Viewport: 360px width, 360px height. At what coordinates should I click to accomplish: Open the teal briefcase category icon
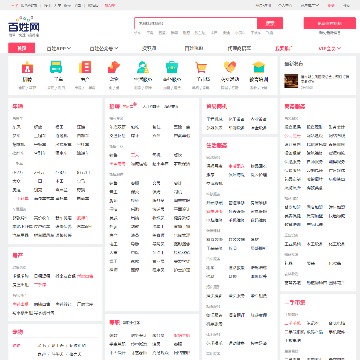[x=172, y=67]
